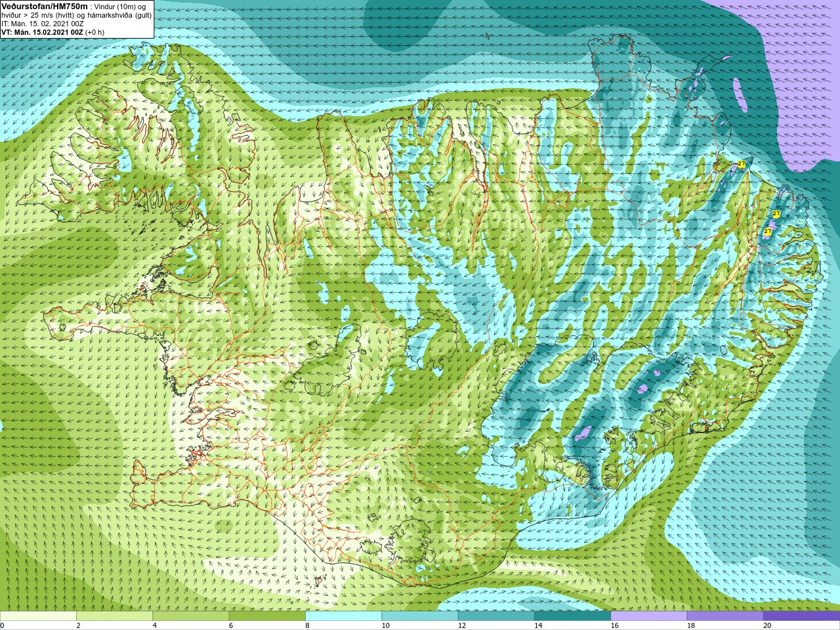Click the 12–14 m/s teal legend segment
The height and width of the screenshot is (630, 840).
pos(496,616)
